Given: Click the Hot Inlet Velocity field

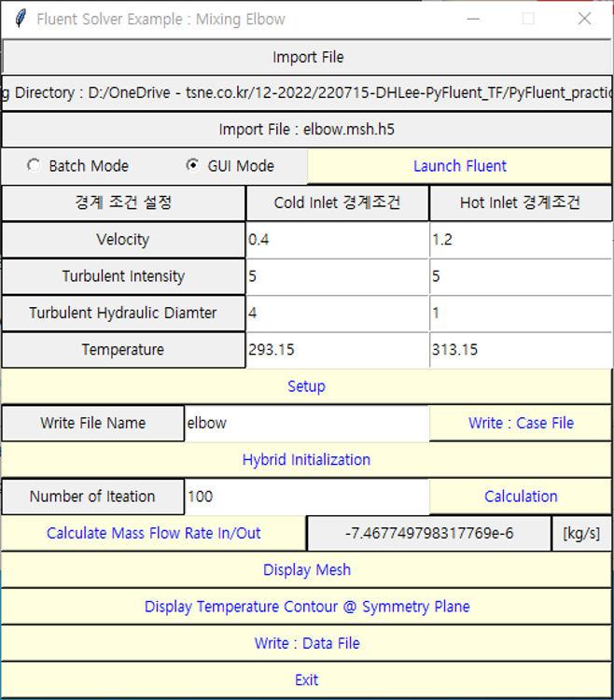Looking at the screenshot, I should pyautogui.click(x=521, y=240).
